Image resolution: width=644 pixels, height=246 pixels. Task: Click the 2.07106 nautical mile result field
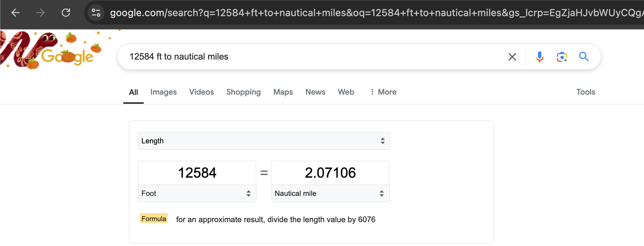[x=330, y=173]
